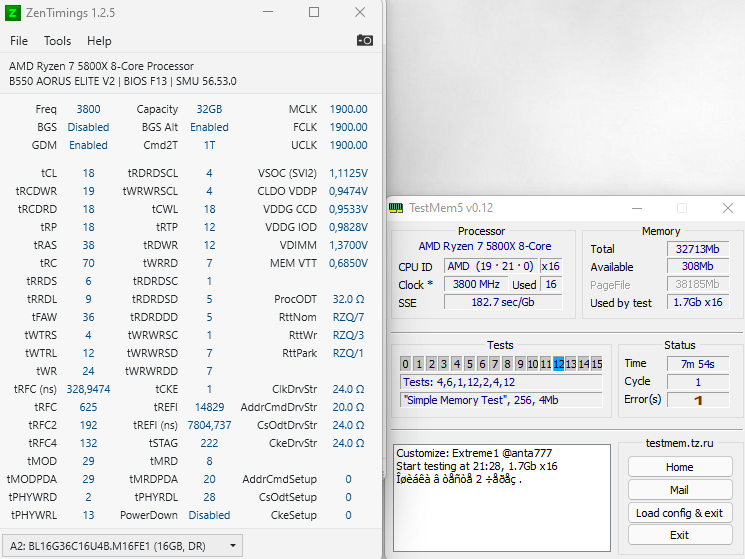Select test box 13 in Tests
Viewport: 745px width, 559px height.
coord(571,364)
